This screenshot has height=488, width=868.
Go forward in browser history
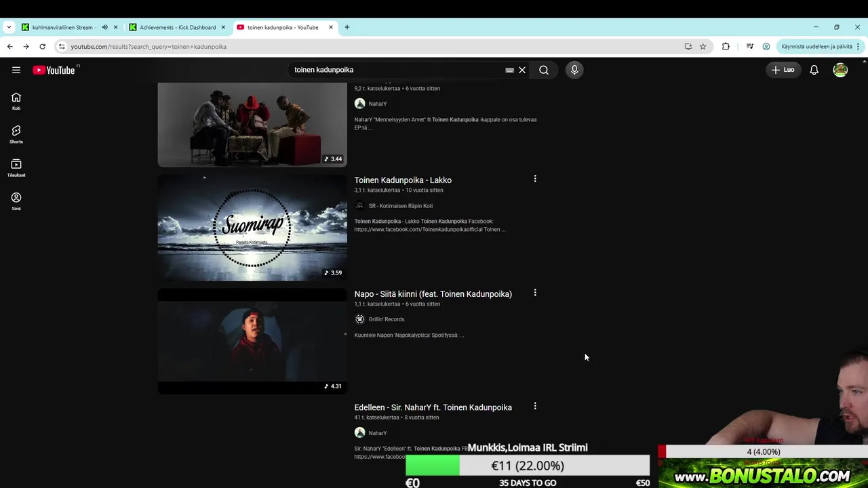click(x=26, y=47)
